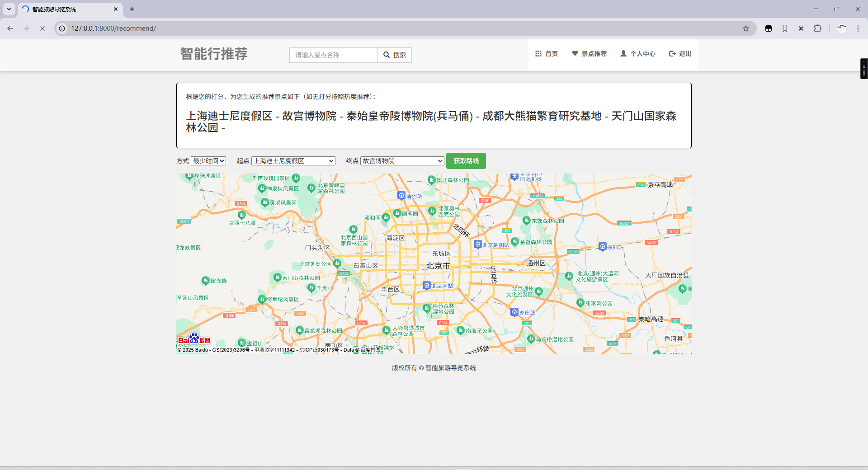Click the 北京南站 station marker
Viewport: 868px width, 470px height.
coord(426,286)
